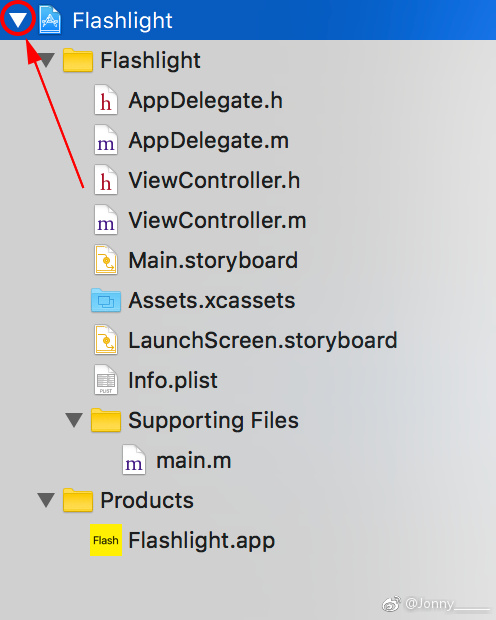Click the Info.plist file icon
The height and width of the screenshot is (620, 496).
(x=106, y=380)
